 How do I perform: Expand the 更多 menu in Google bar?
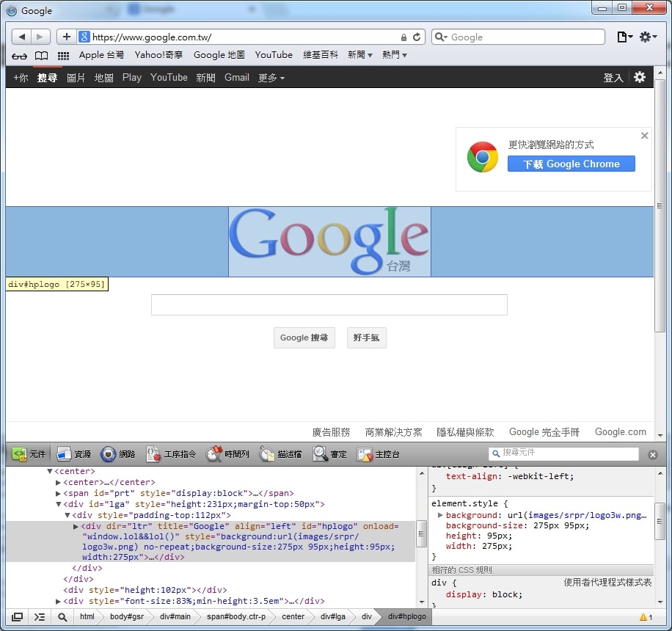[271, 78]
